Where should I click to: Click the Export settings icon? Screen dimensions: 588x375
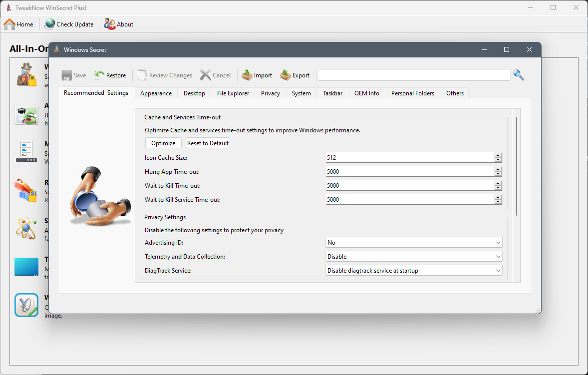tap(286, 75)
